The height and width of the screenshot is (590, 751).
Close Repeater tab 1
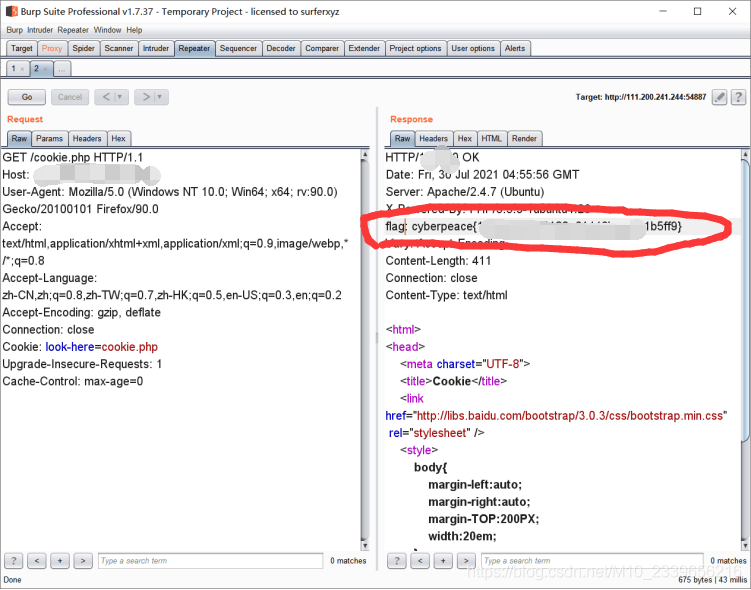[x=22, y=69]
